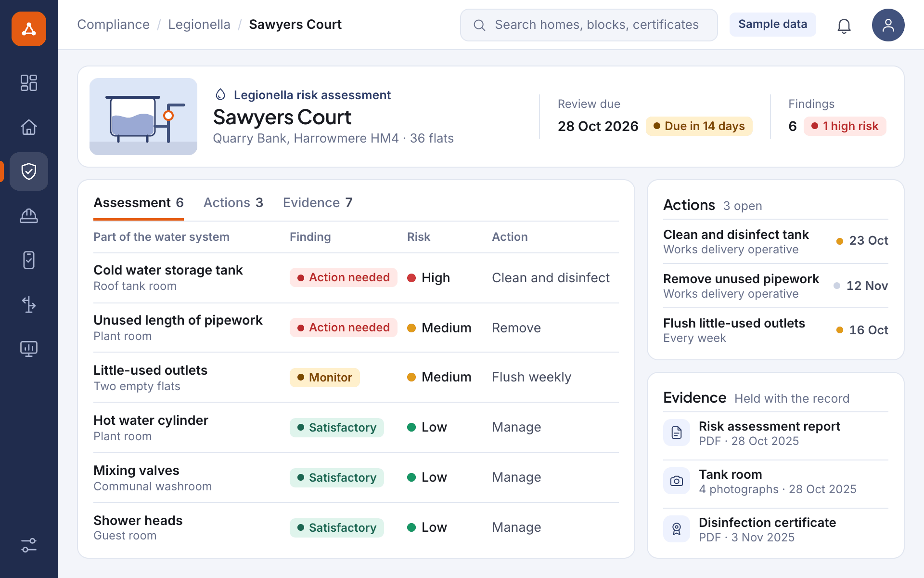
Task: Select the Shower heads row
Action: point(356,528)
